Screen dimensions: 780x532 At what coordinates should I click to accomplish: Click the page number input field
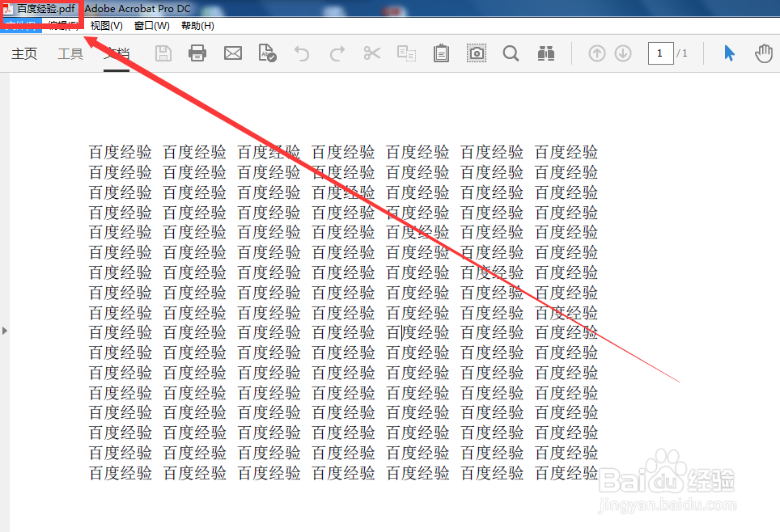[660, 53]
